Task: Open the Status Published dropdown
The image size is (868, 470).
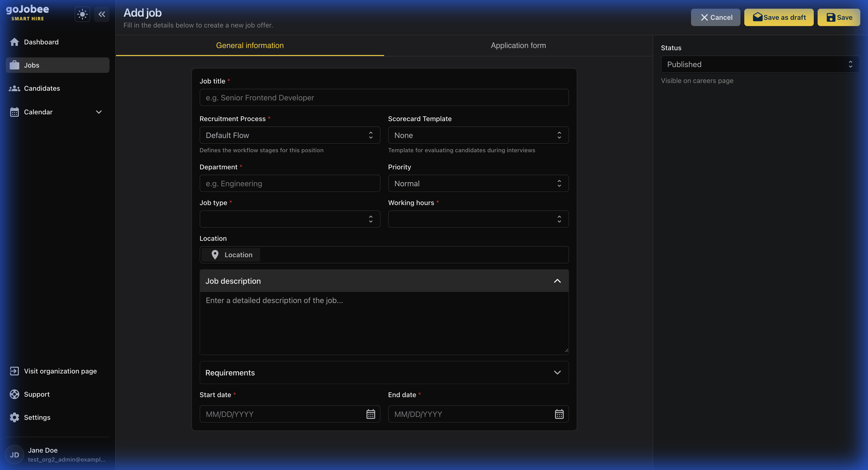Action: pyautogui.click(x=760, y=64)
